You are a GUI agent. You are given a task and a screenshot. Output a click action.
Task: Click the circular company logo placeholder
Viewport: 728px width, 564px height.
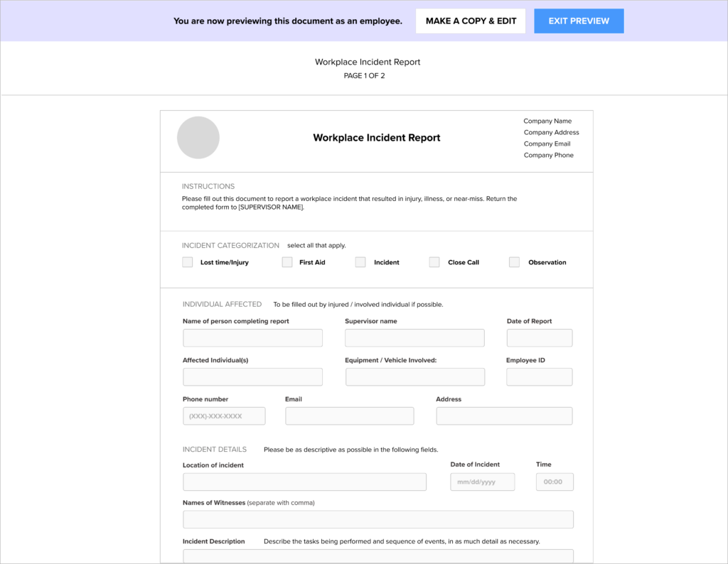point(198,138)
